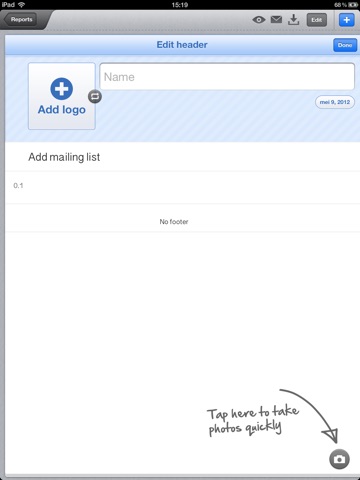360x480 pixels.
Task: Select the Name input field
Action: (x=227, y=77)
